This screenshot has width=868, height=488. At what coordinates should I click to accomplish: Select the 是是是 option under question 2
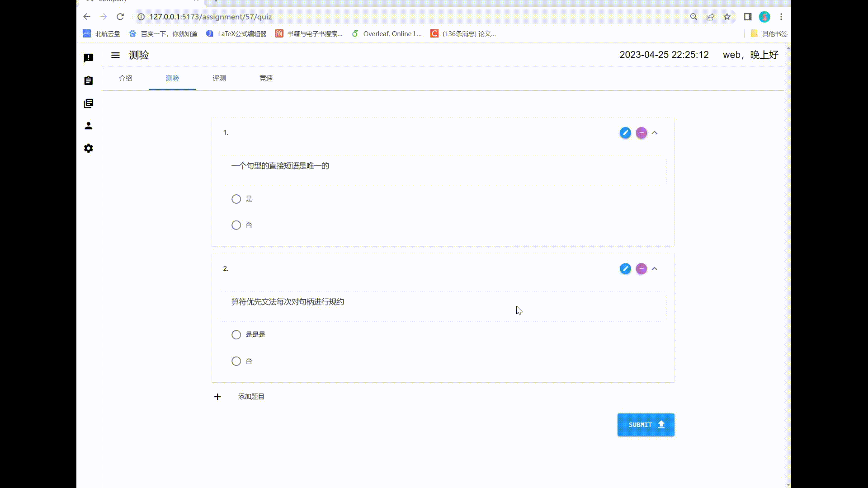pos(236,334)
